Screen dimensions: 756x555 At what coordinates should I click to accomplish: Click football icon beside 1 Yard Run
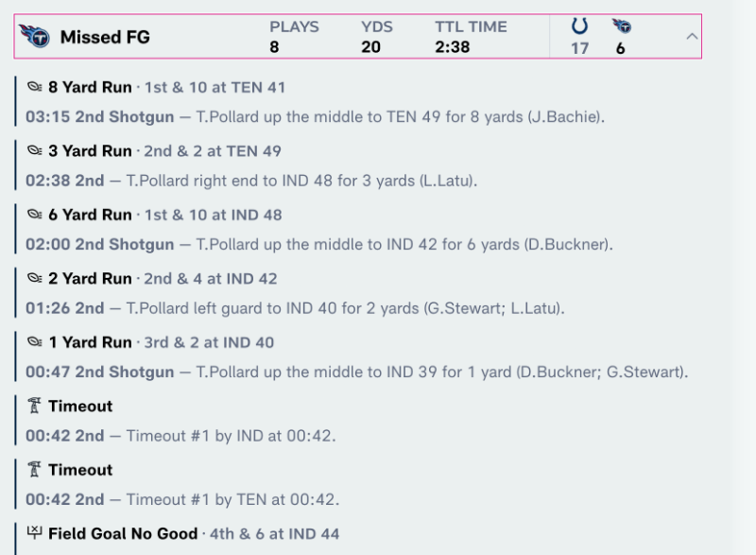35,342
